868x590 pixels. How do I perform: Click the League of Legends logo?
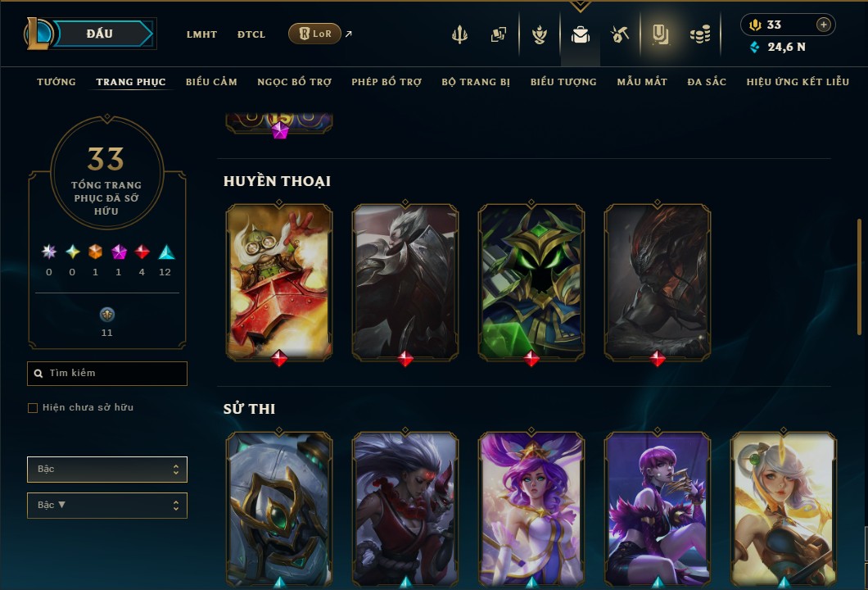tap(38, 34)
